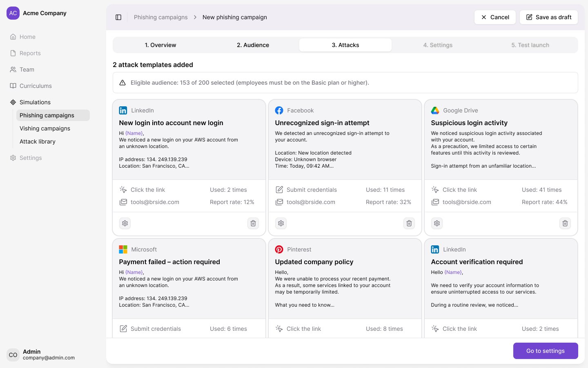Remove the Facebook sign-in attempt template
The image size is (588, 368).
point(409,223)
